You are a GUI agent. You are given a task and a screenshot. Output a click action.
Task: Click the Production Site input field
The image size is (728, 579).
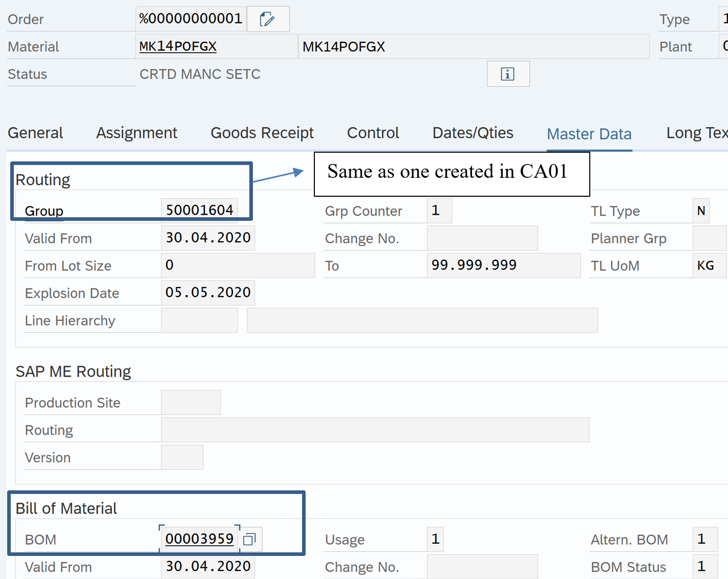[190, 403]
